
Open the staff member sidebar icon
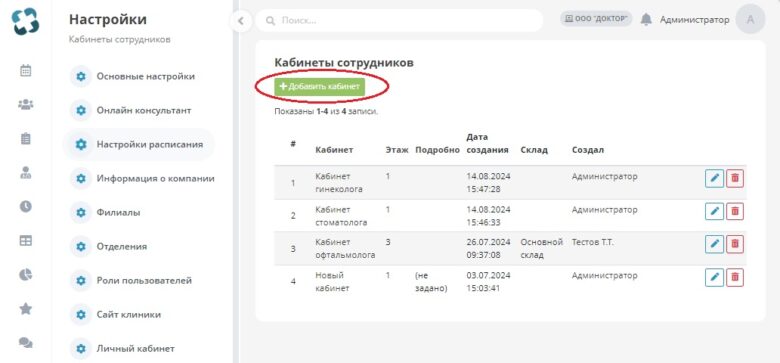pos(25,173)
